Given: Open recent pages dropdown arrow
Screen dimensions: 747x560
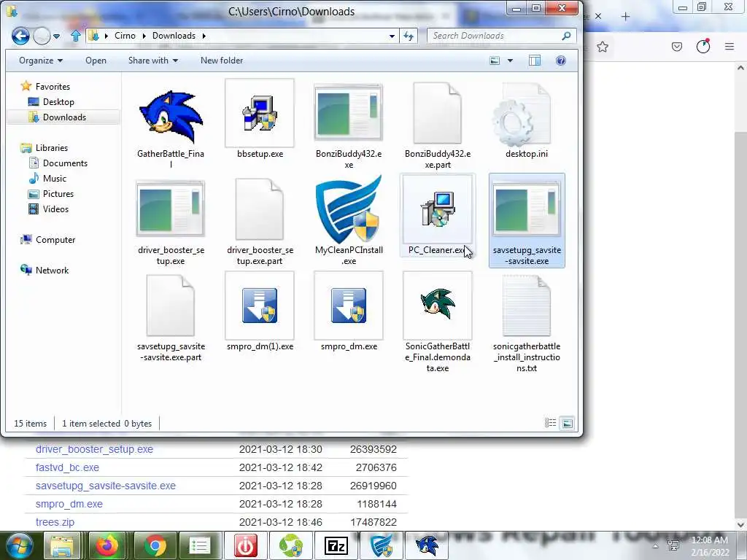Looking at the screenshot, I should pyautogui.click(x=56, y=36).
